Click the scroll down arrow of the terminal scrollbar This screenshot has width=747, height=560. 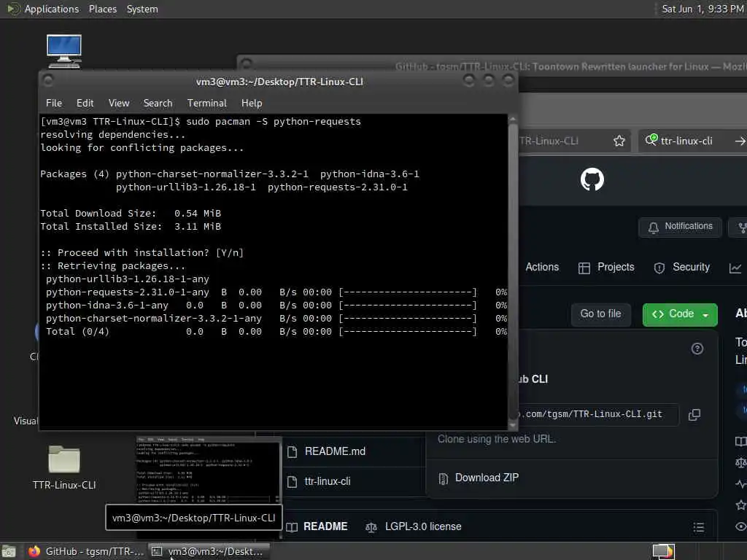click(x=513, y=425)
